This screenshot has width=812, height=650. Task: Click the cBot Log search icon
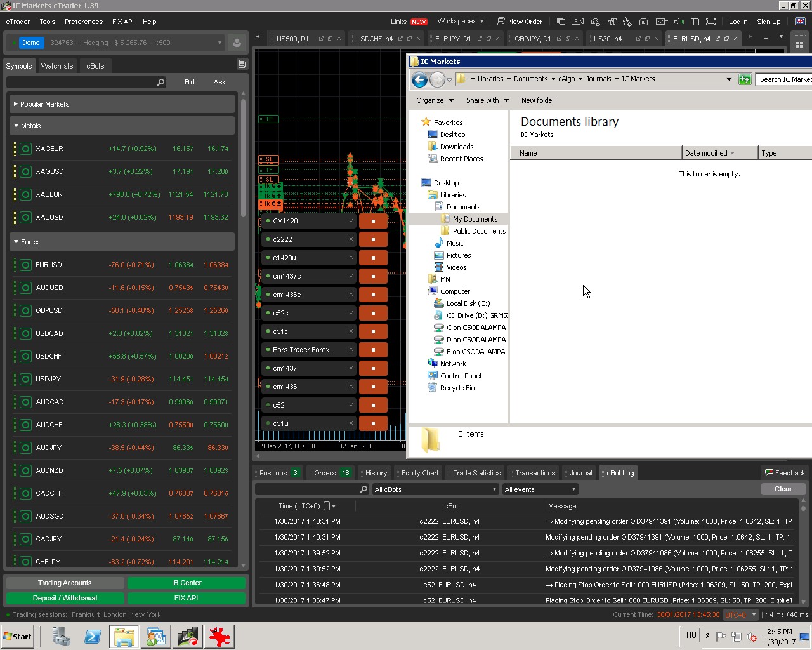click(x=363, y=489)
